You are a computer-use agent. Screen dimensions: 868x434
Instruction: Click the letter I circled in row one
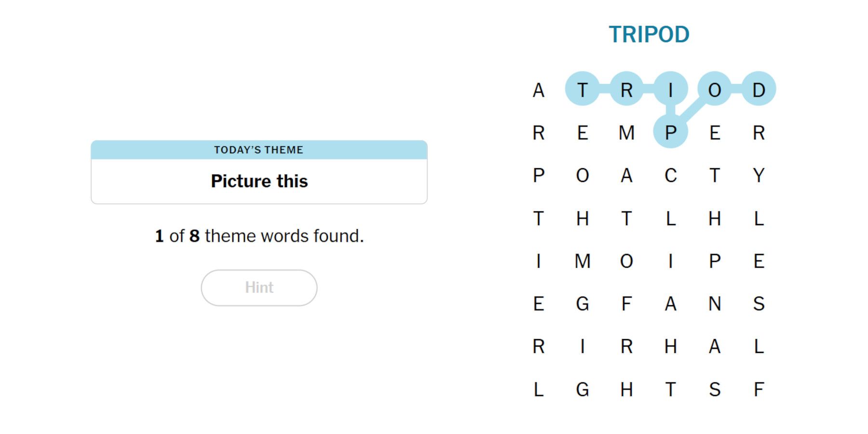(671, 89)
